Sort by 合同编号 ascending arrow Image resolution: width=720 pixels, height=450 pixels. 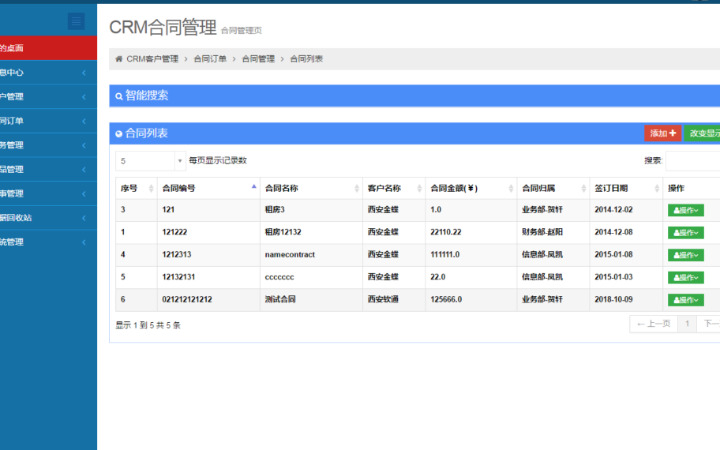pos(254,186)
